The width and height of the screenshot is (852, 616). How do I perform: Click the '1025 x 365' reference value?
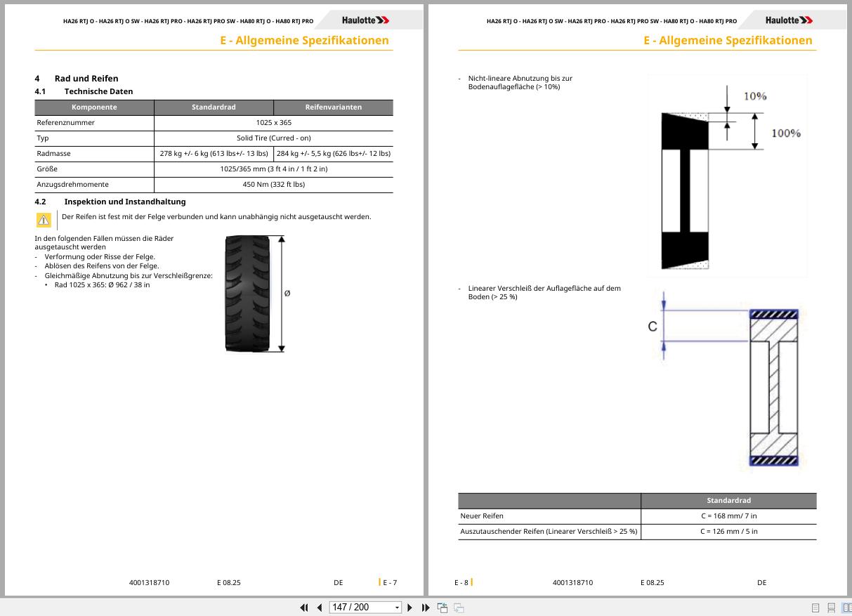[x=274, y=123]
